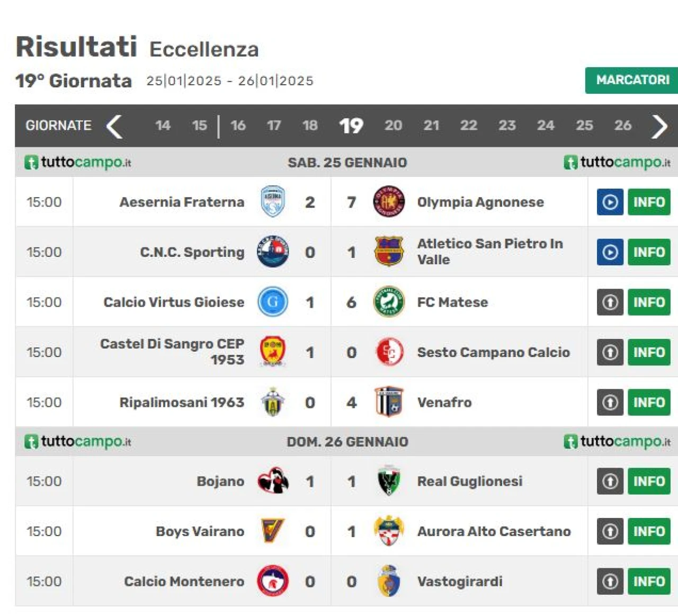Click the Olympia Agnonese team crest
Image resolution: width=678 pixels, height=616 pixels.
[x=389, y=202]
